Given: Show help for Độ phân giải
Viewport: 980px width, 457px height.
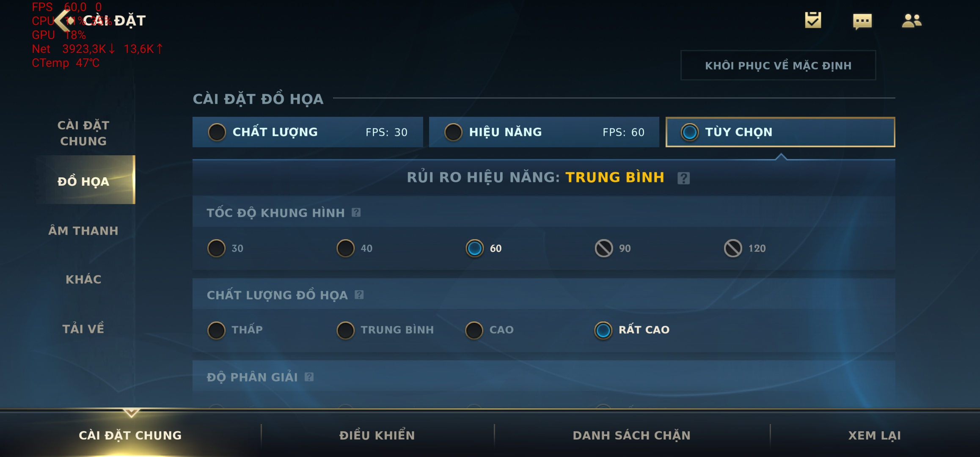Looking at the screenshot, I should [x=309, y=377].
